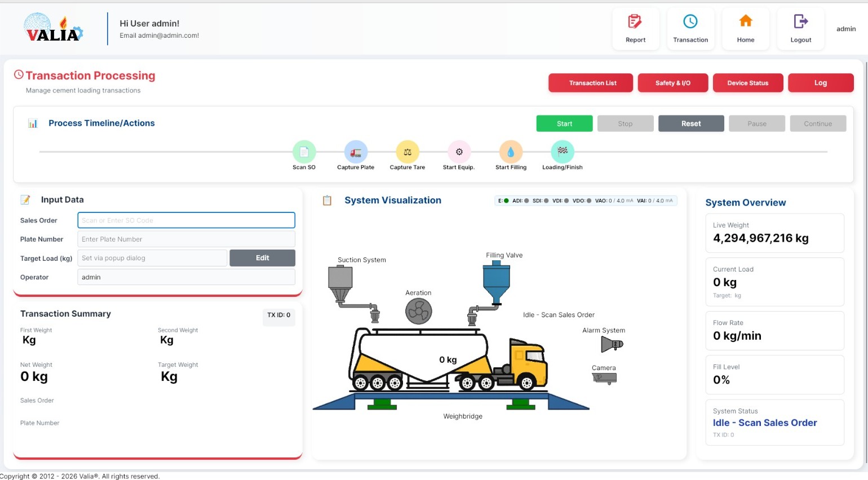The width and height of the screenshot is (868, 480).
Task: Select the Capture Plate truck icon
Action: click(x=356, y=152)
